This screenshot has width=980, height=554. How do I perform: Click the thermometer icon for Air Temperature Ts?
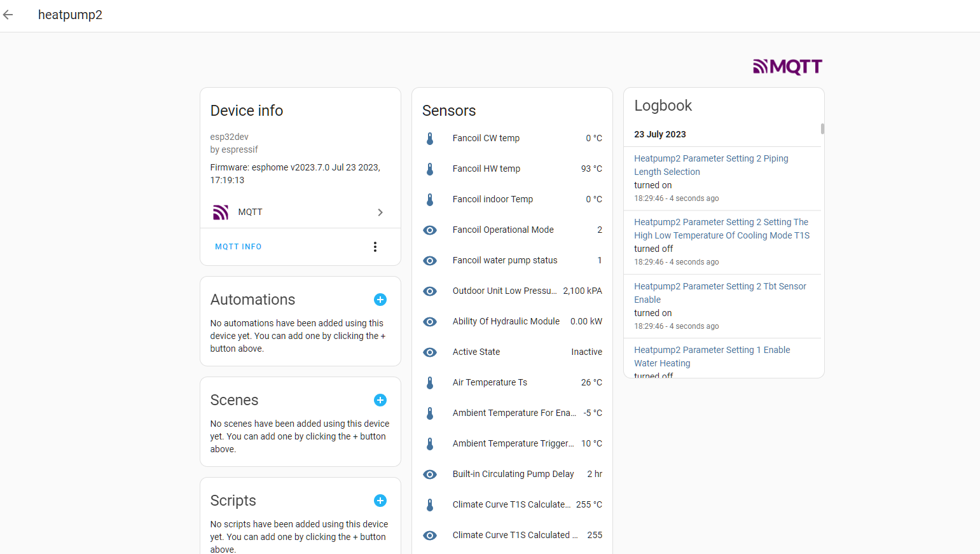click(430, 383)
